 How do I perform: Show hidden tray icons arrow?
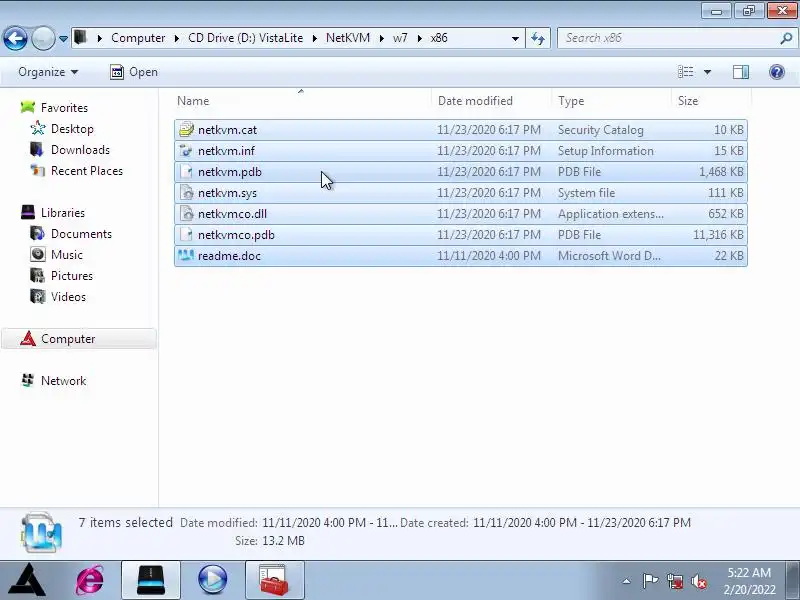point(627,581)
